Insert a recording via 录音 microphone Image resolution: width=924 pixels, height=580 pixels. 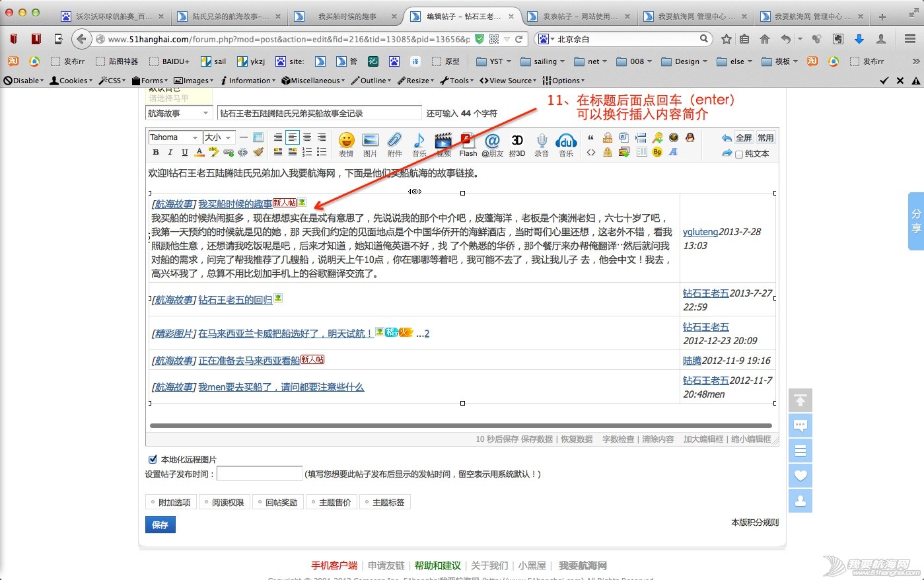542,145
